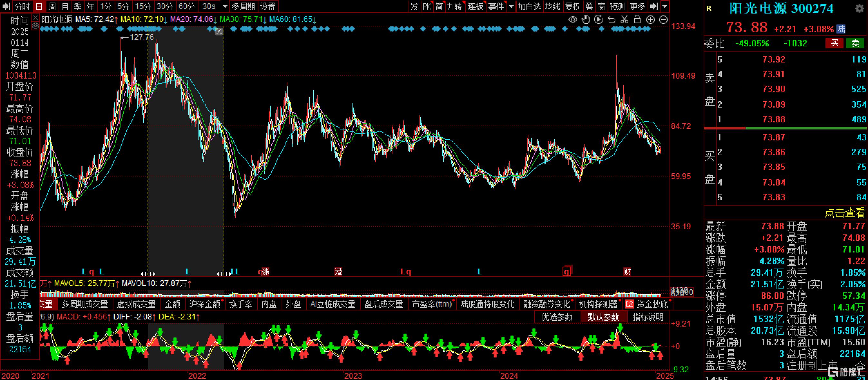This screenshot has height=380, width=868.
Task: Select the scissors cut tool
Action: (624, 20)
